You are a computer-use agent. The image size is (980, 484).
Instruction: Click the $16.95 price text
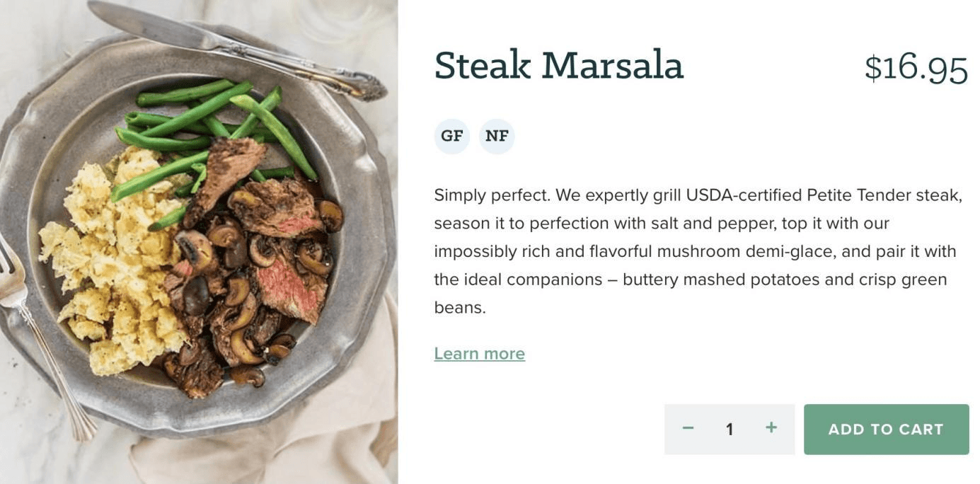[x=916, y=68]
